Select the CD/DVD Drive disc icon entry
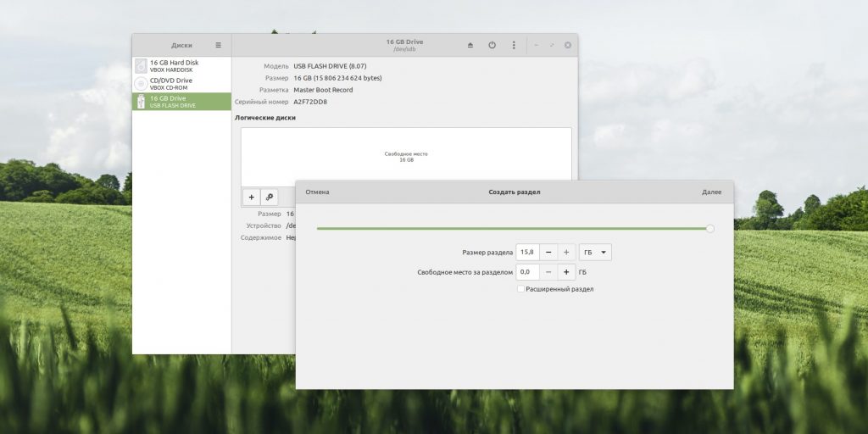The image size is (868, 434). pos(181,84)
